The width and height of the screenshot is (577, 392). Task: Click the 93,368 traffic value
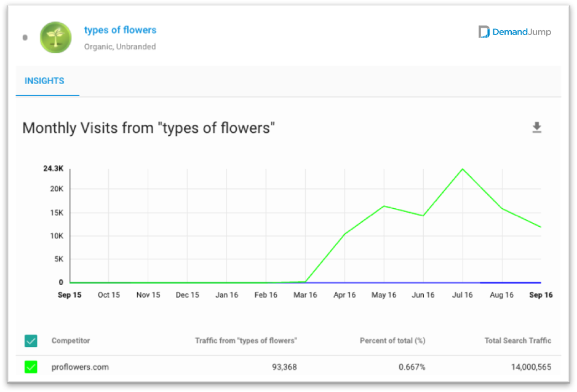click(284, 367)
